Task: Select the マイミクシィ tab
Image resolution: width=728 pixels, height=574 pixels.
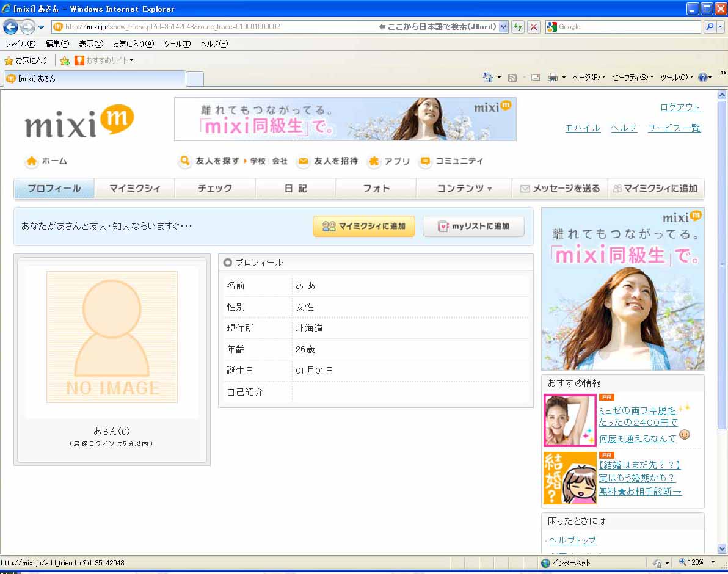Action: 134,189
